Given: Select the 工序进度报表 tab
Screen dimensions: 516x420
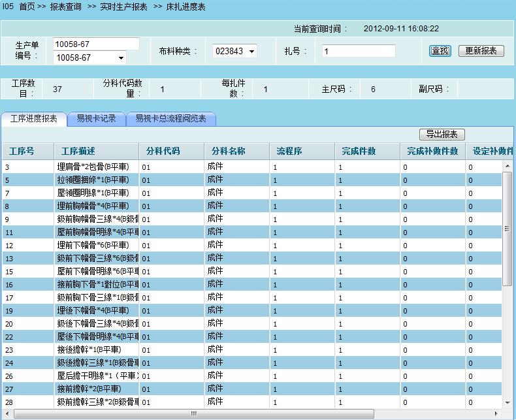Looking at the screenshot, I should tap(34, 119).
